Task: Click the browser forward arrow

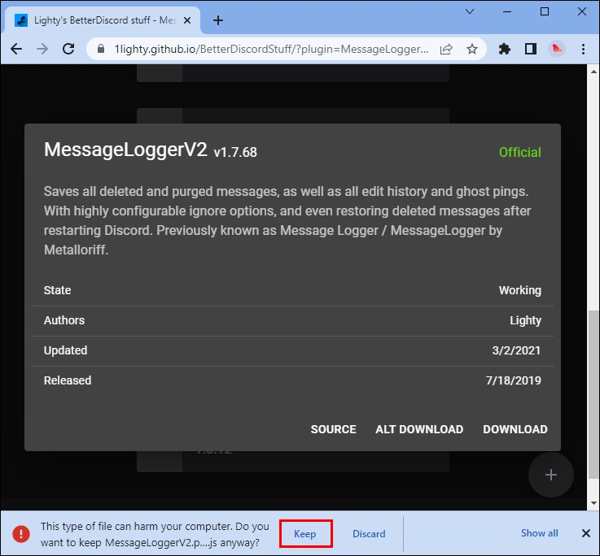Action: pyautogui.click(x=42, y=49)
